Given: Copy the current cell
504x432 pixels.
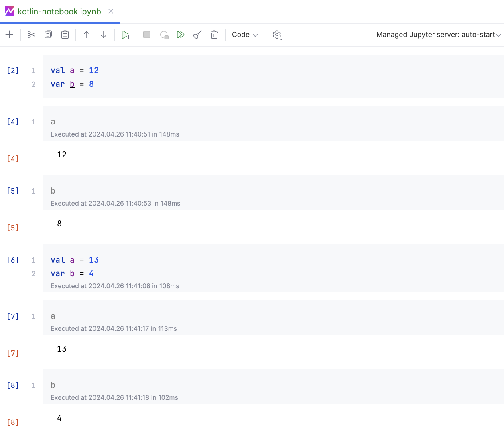Looking at the screenshot, I should click(48, 35).
